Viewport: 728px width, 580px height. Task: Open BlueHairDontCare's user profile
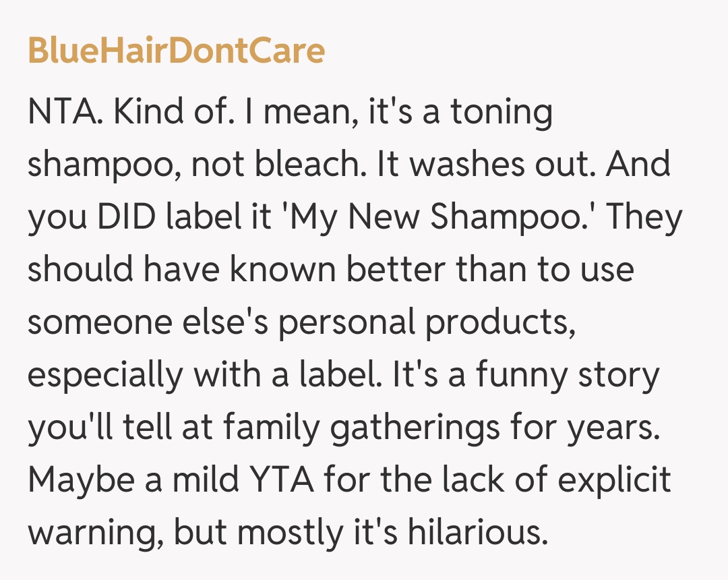[176, 51]
